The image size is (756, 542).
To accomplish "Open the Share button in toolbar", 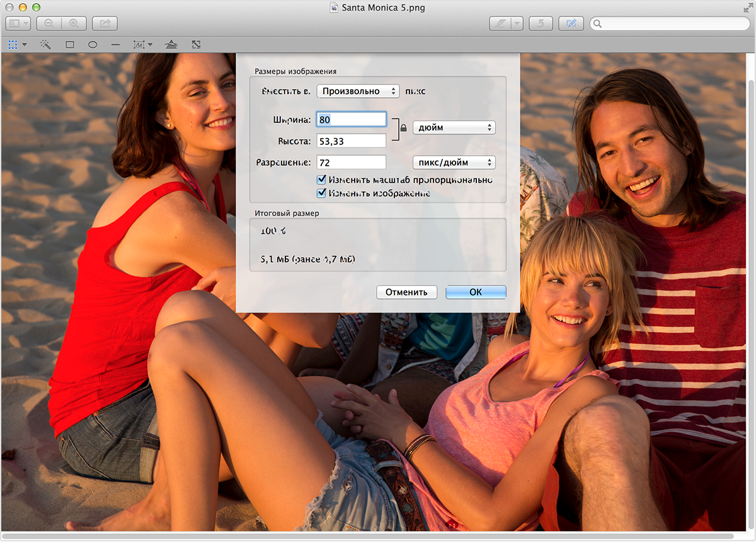I will click(105, 24).
